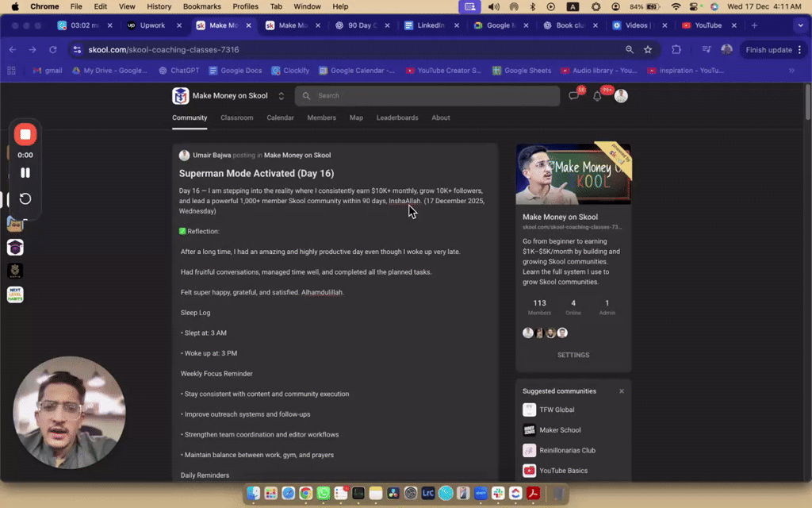The image size is (812, 508).
Task: Restart the recording with the circular arrow
Action: click(25, 199)
